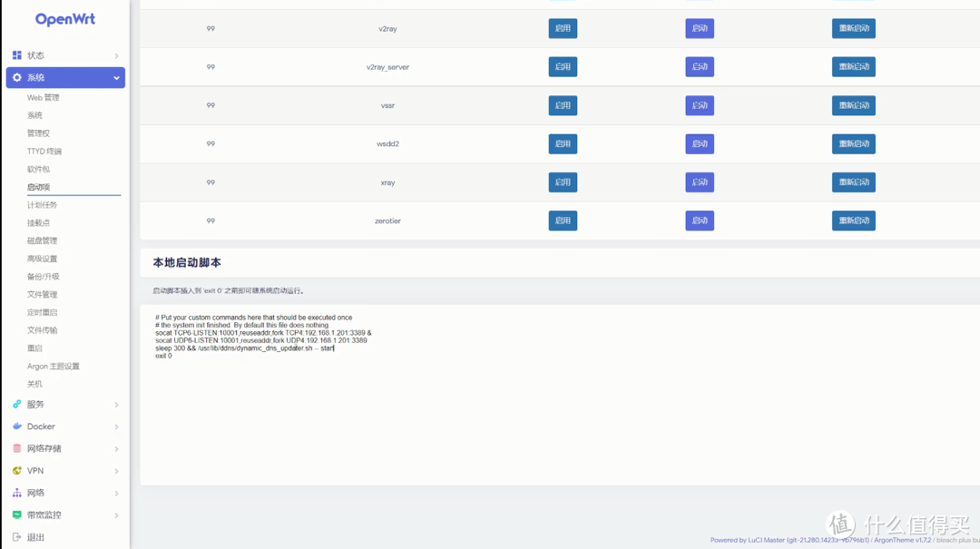The height and width of the screenshot is (549, 980).
Task: Open the 文件传输 page
Action: click(x=42, y=330)
